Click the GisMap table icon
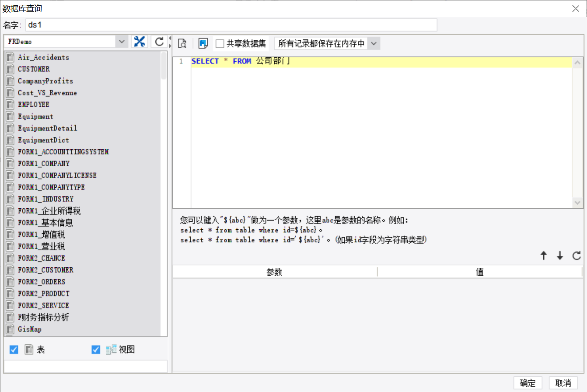The image size is (587, 392). click(10, 329)
